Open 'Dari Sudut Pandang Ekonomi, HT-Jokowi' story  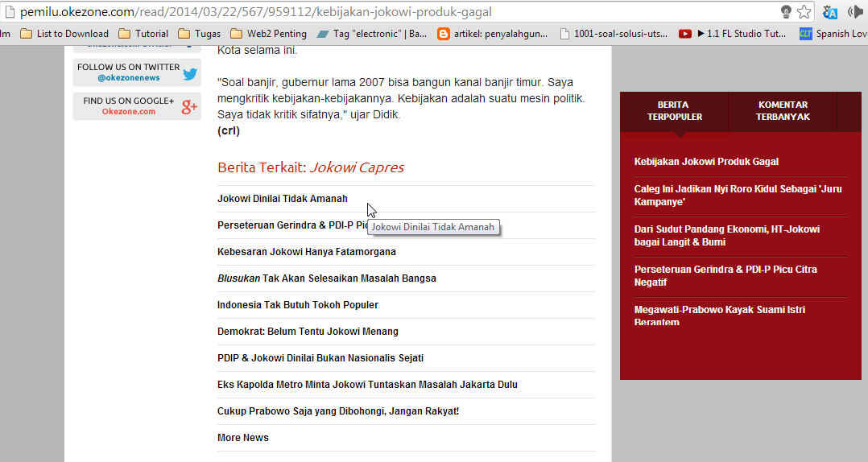(727, 236)
